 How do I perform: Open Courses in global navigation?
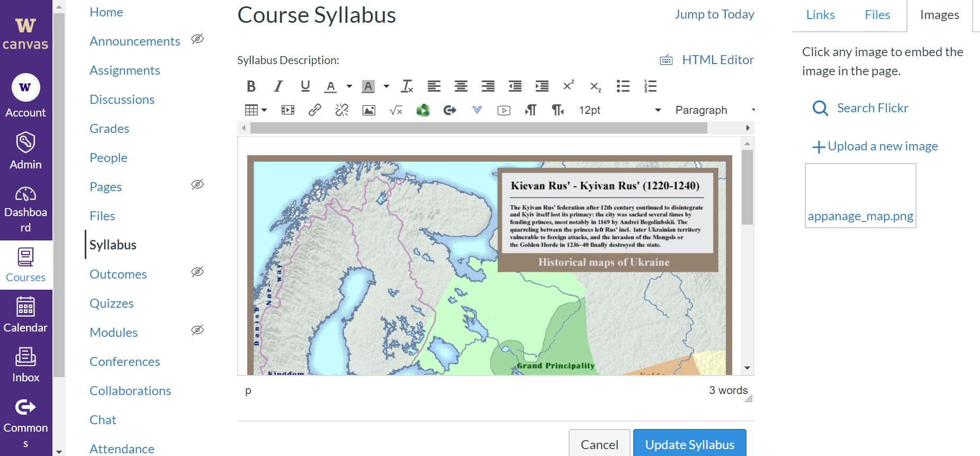(x=25, y=265)
